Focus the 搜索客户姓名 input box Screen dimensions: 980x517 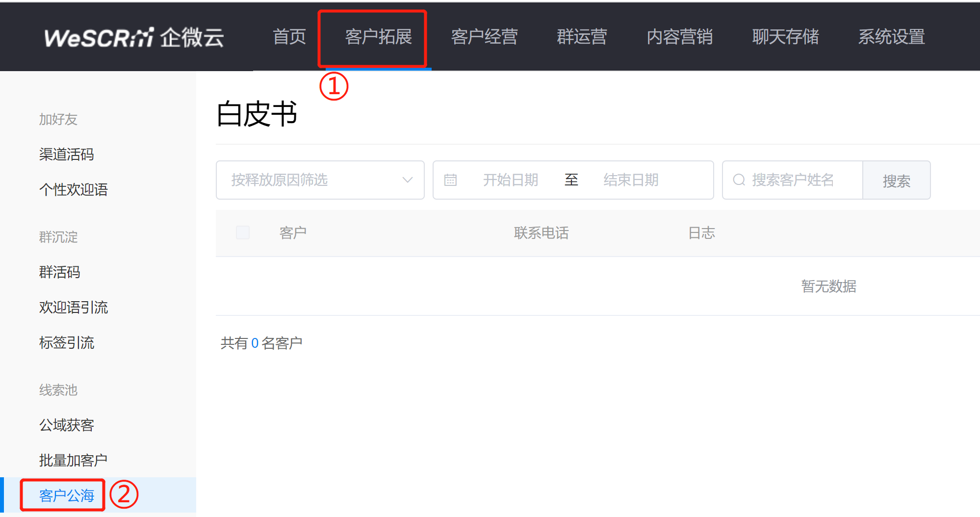click(793, 180)
